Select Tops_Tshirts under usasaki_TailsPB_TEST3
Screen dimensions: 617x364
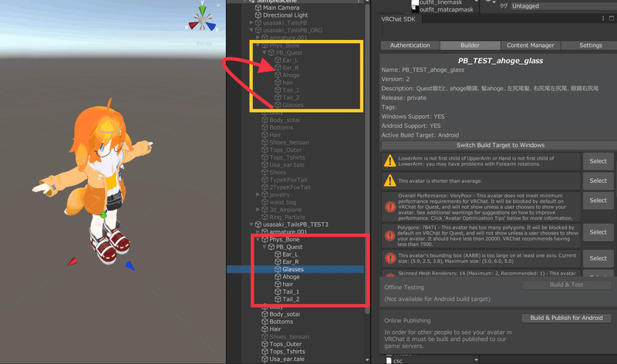tap(287, 352)
